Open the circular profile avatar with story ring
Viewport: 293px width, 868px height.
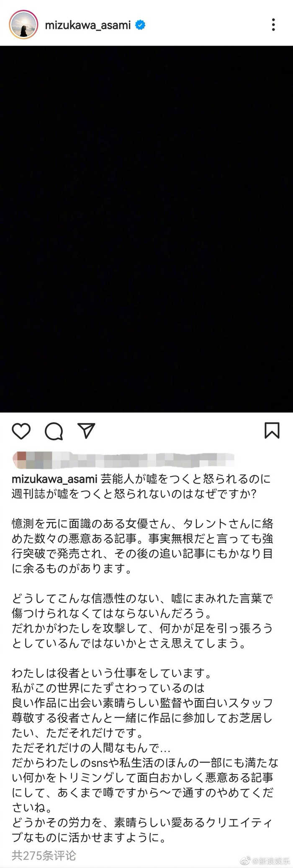tap(23, 25)
